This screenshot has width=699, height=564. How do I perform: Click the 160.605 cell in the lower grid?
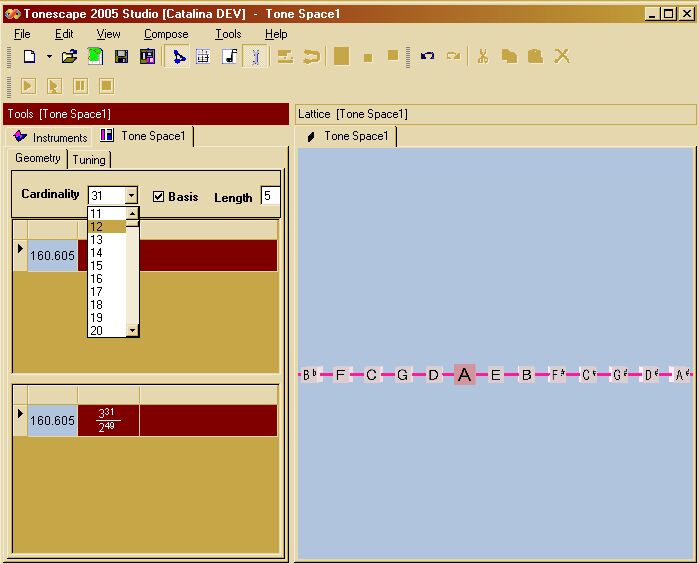point(53,420)
